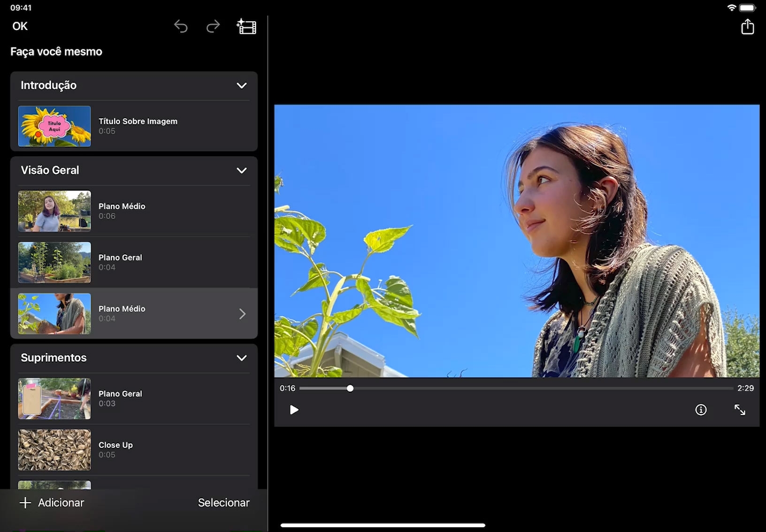Click the plus icon beside Adicionar

(x=25, y=502)
